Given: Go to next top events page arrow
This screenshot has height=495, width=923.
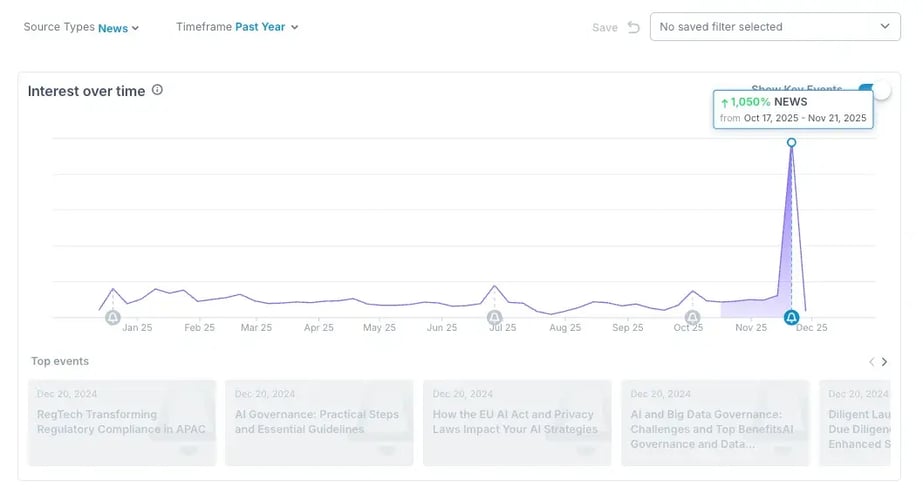Looking at the screenshot, I should pyautogui.click(x=884, y=362).
